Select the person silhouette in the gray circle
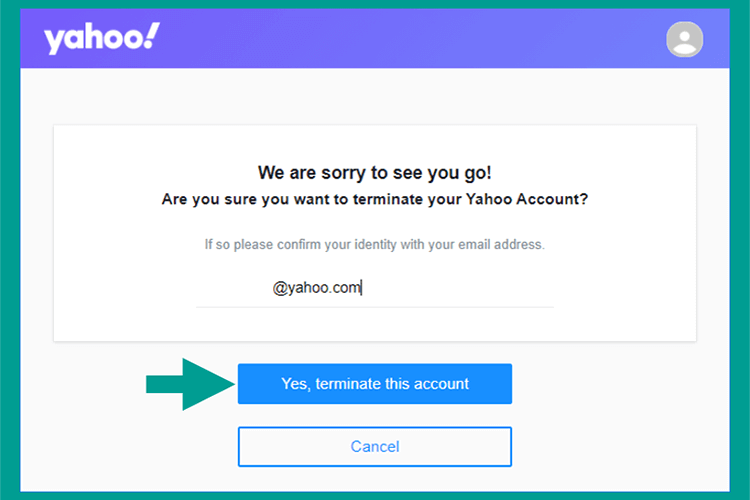Screen dimensions: 750x500 pyautogui.click(x=684, y=41)
